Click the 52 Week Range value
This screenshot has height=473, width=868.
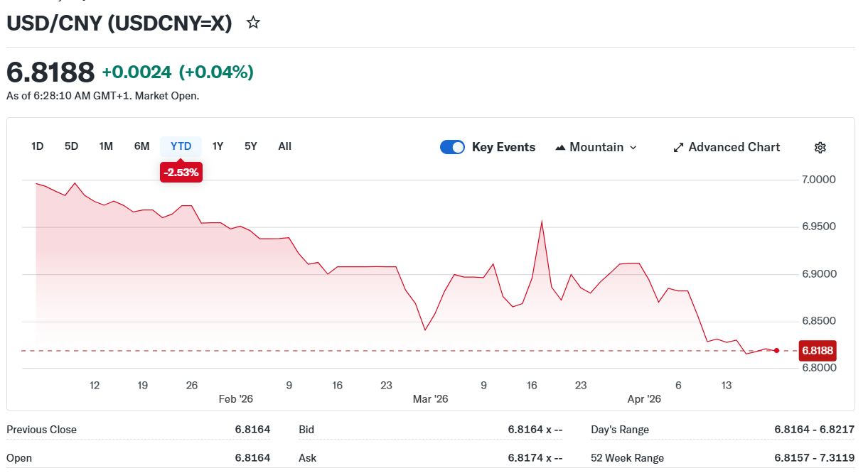pos(814,458)
